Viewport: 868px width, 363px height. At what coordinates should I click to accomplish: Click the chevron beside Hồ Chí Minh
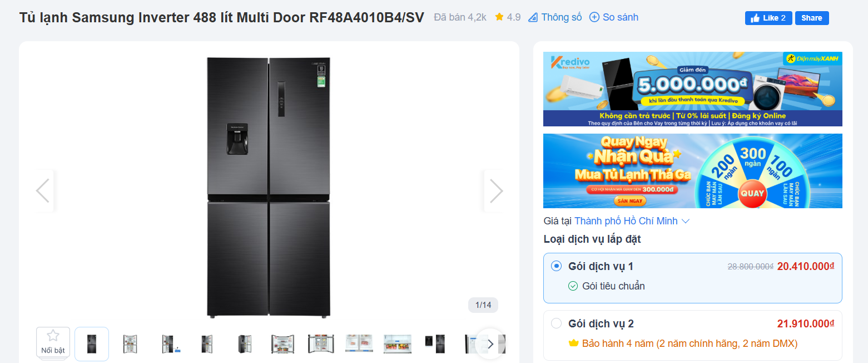pos(686,221)
